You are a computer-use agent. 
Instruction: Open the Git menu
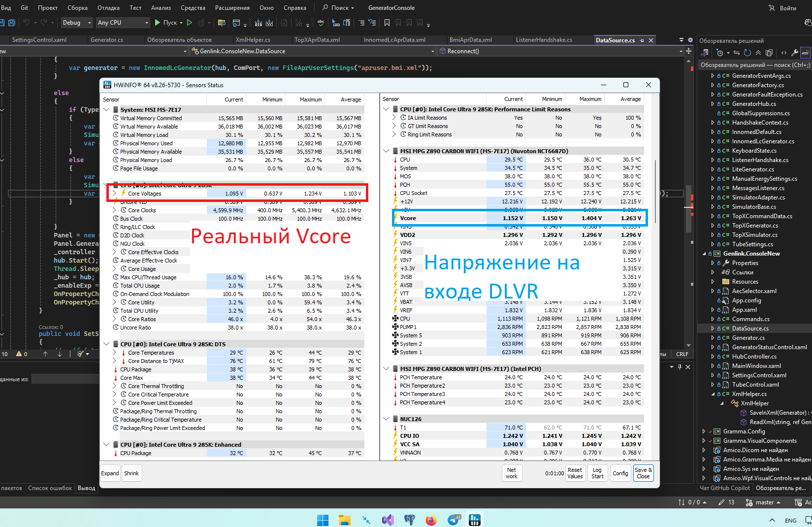pos(24,8)
